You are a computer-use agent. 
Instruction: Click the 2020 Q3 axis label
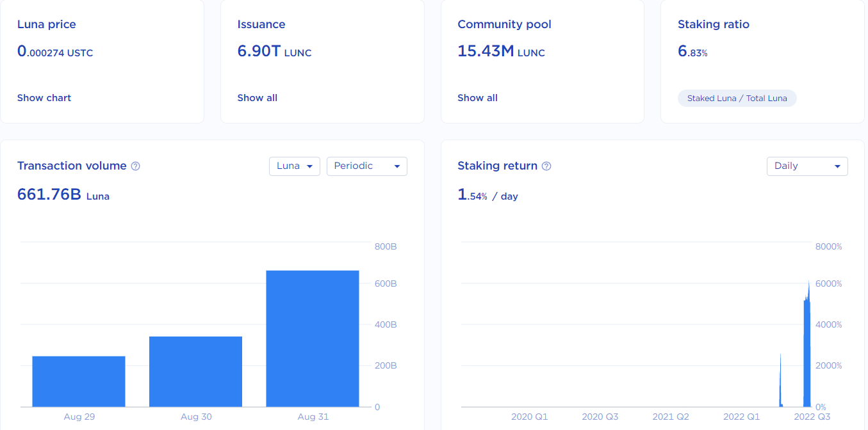[x=600, y=417]
